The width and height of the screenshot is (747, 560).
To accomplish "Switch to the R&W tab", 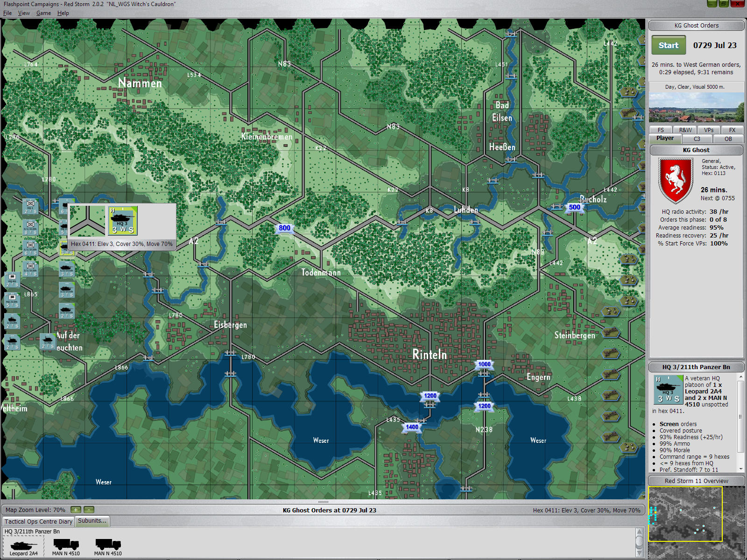I will coord(685,130).
